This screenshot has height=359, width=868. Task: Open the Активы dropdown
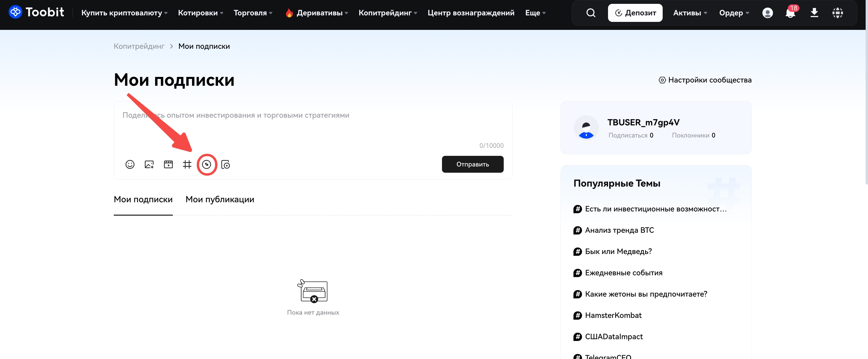(x=690, y=13)
